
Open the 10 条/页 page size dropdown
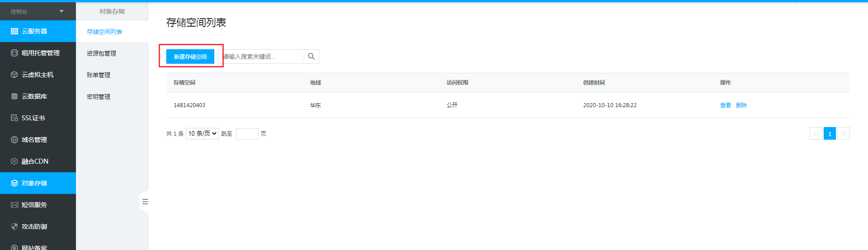click(x=202, y=133)
